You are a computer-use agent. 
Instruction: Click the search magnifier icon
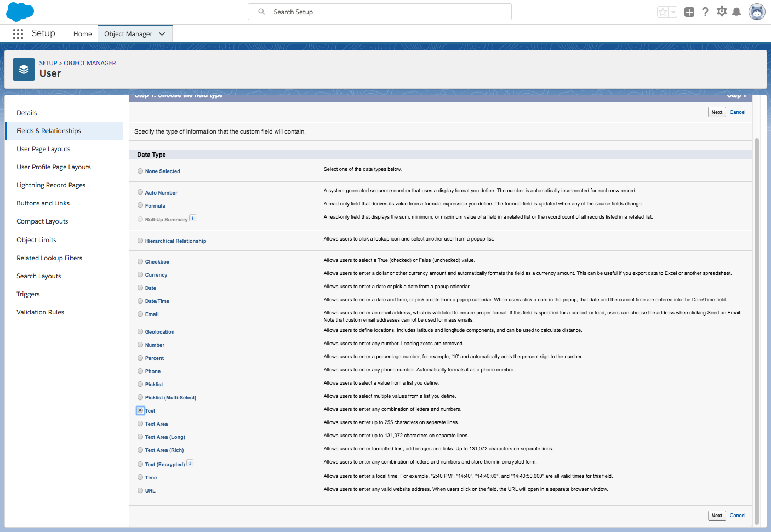coord(262,12)
